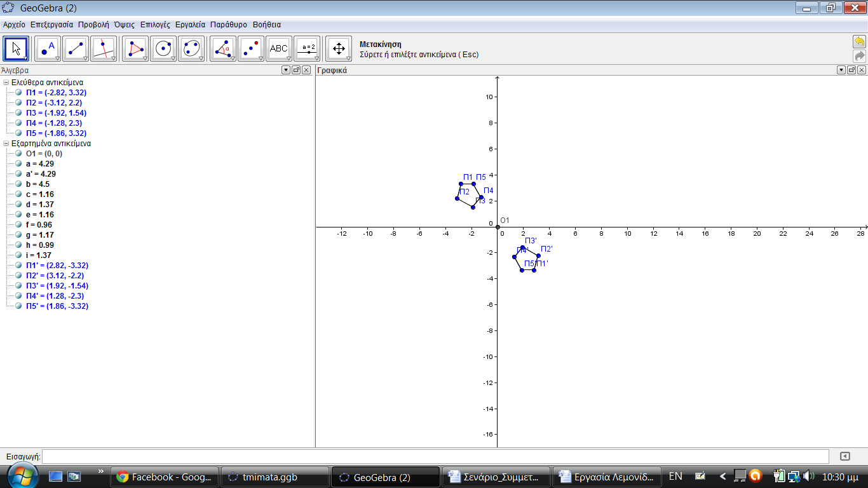Screen dimensions: 868x488
Task: Open dropdown triangle of ABC text tool
Action: 288,58
